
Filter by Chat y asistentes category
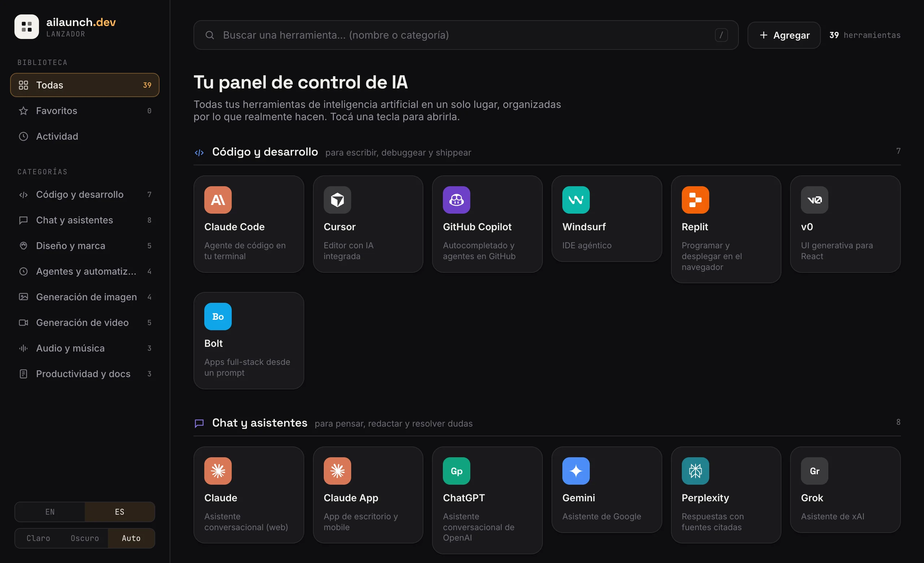[x=85, y=220]
